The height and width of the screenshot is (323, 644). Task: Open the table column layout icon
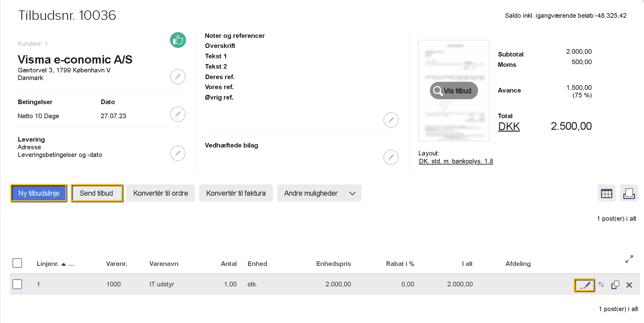(606, 193)
